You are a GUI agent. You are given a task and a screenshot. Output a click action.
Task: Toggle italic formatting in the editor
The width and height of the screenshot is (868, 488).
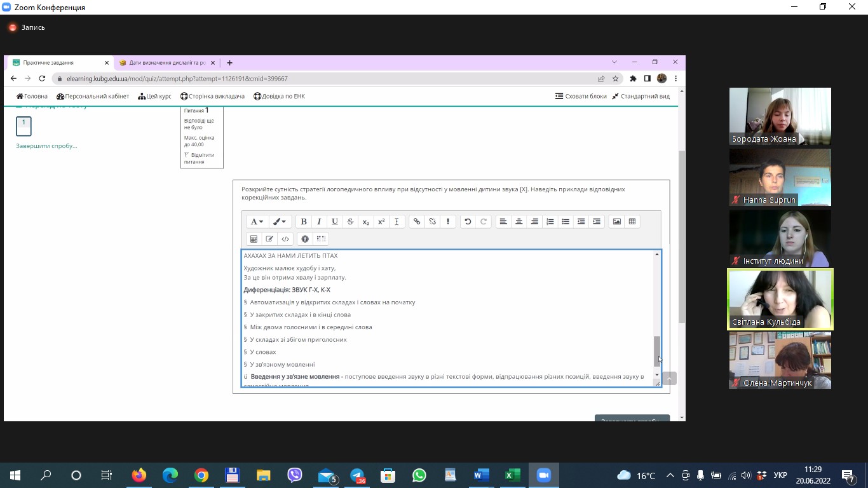(x=319, y=222)
